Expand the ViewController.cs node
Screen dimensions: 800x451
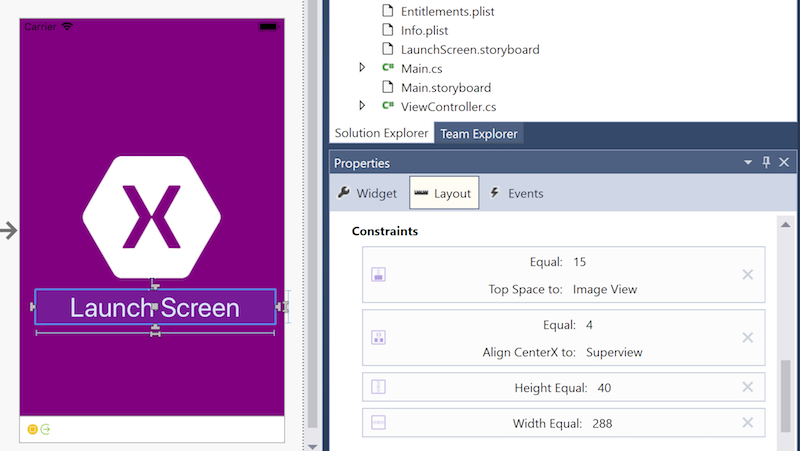[362, 106]
